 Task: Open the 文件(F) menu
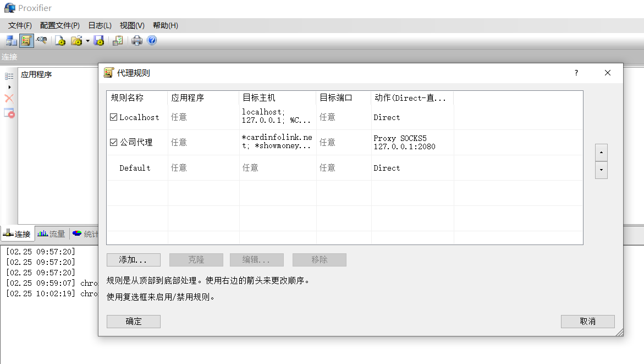tap(20, 25)
